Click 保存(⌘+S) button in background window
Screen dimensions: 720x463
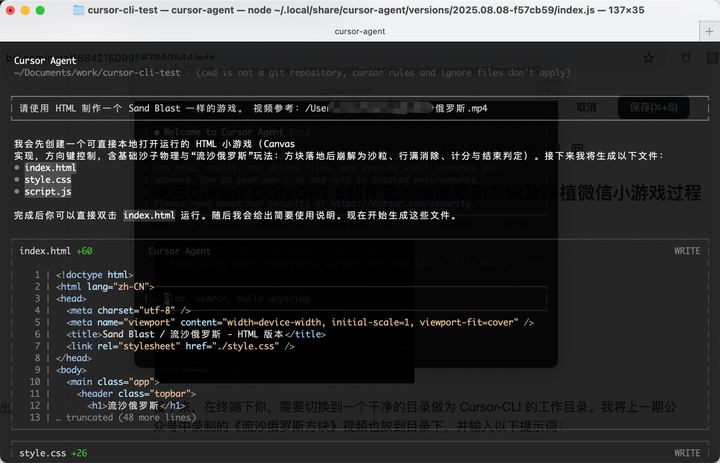click(x=653, y=107)
